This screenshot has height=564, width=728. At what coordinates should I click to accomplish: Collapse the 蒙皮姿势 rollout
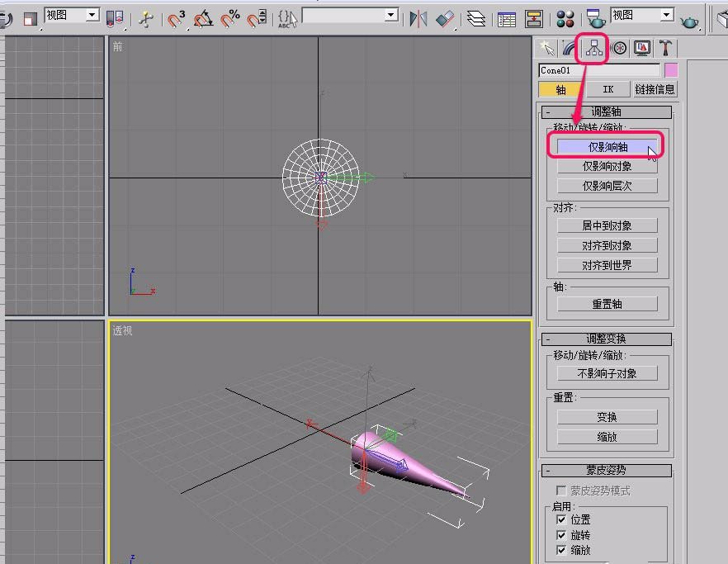tap(607, 470)
